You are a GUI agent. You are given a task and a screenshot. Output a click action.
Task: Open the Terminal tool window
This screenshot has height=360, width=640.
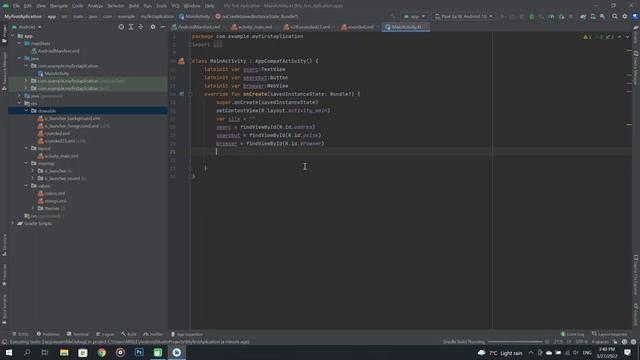[78, 334]
